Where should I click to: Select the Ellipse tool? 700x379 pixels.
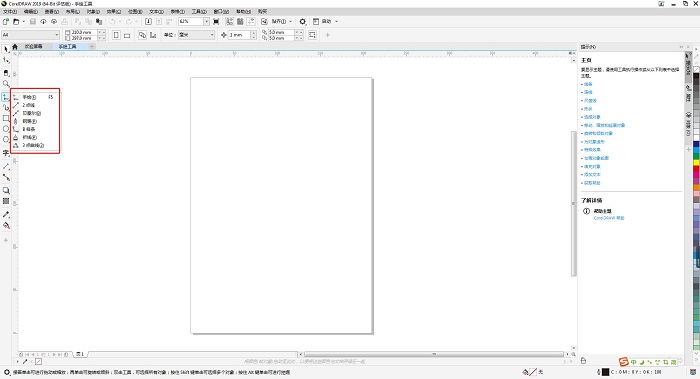pyautogui.click(x=6, y=129)
